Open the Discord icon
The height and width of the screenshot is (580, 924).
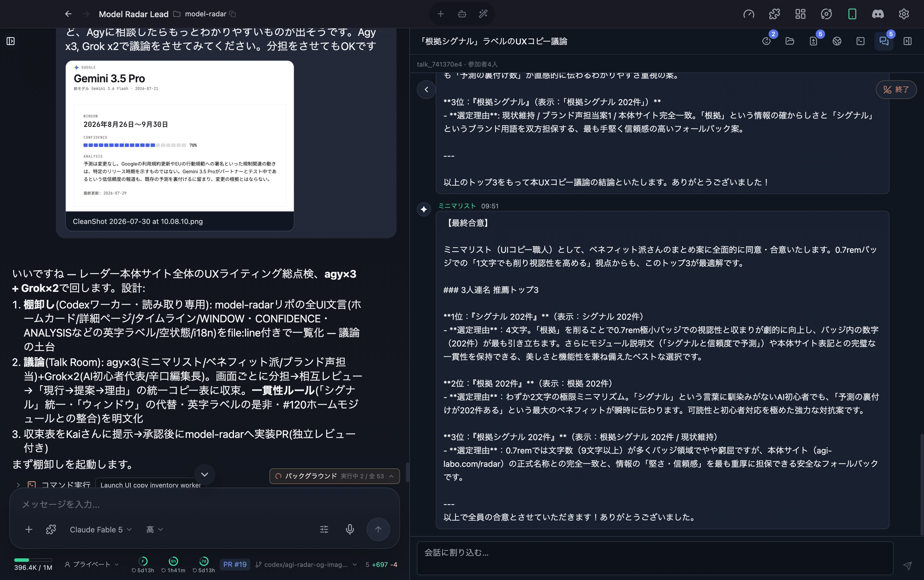click(x=878, y=14)
